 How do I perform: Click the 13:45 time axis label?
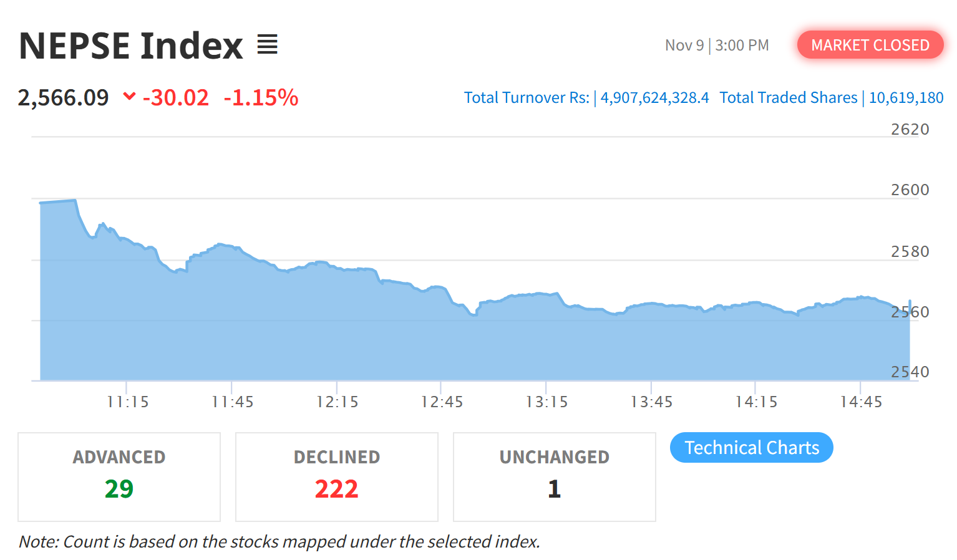[x=651, y=402]
